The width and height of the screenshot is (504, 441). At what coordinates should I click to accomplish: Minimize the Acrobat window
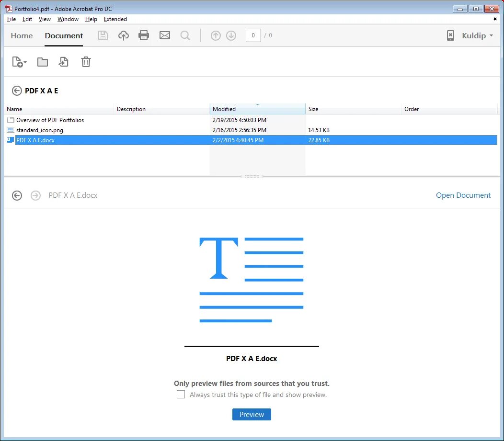[460, 9]
